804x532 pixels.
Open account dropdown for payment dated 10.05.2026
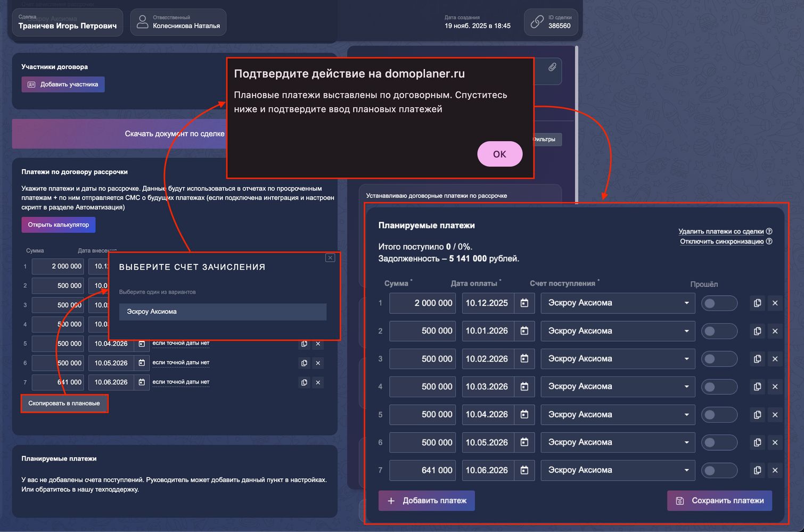618,442
